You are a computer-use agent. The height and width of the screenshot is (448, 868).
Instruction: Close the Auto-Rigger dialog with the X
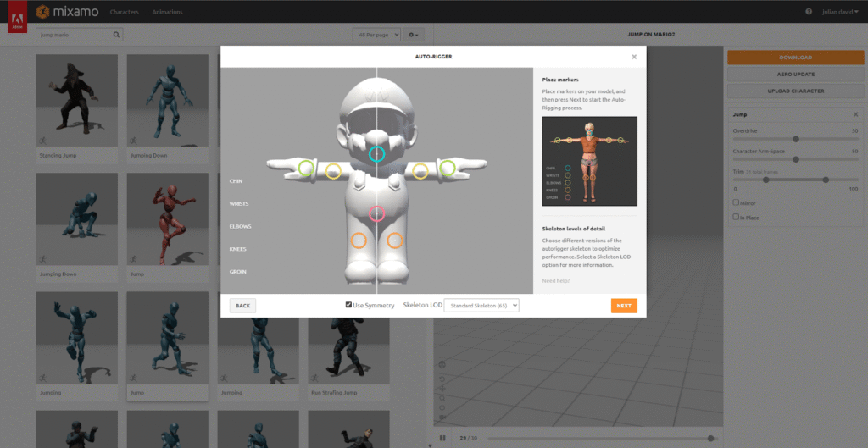(x=634, y=57)
